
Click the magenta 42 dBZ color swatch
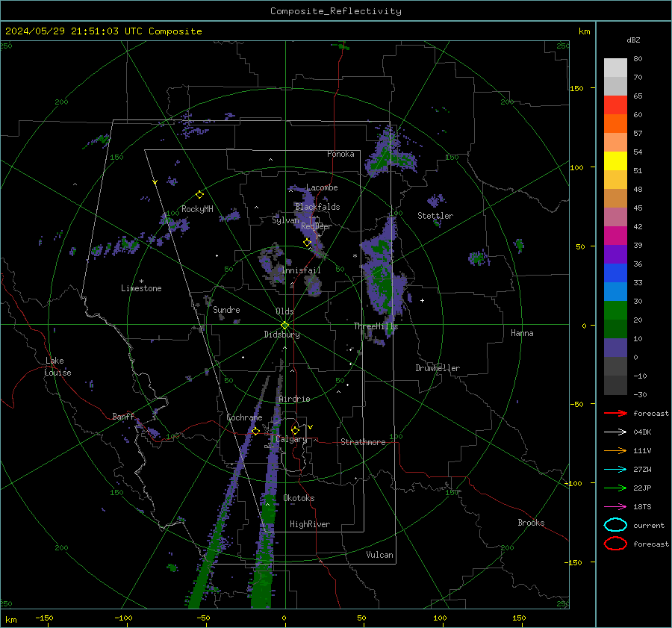coord(615,236)
